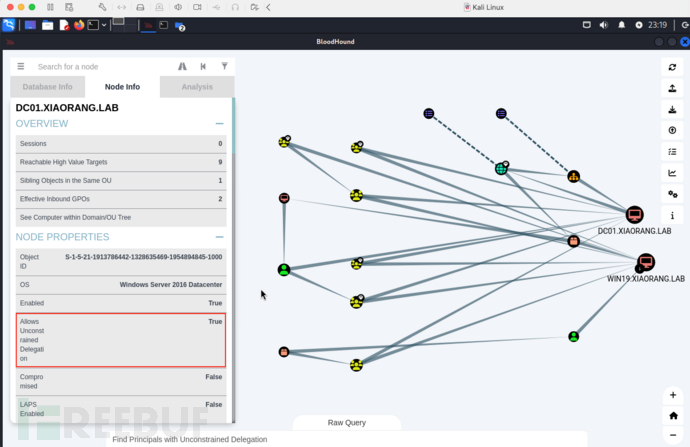Viewport: 690px width, 447px height.
Task: Zoom in with the plus button
Action: (673, 395)
